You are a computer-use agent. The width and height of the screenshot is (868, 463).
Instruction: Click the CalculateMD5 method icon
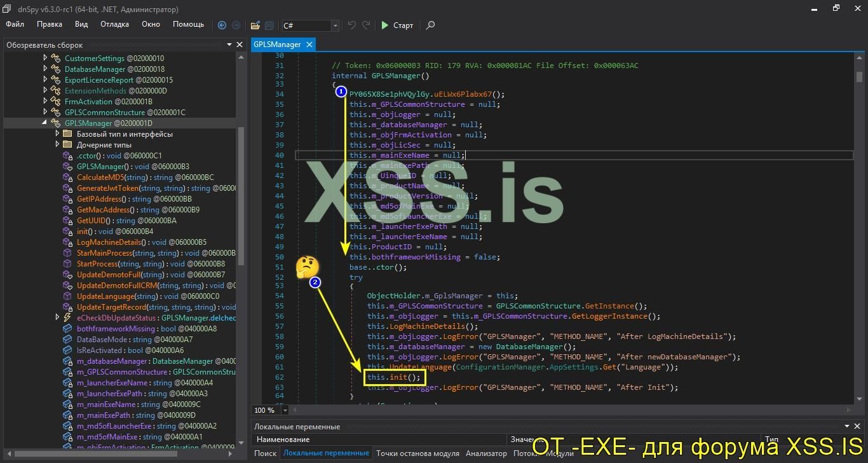coord(67,177)
